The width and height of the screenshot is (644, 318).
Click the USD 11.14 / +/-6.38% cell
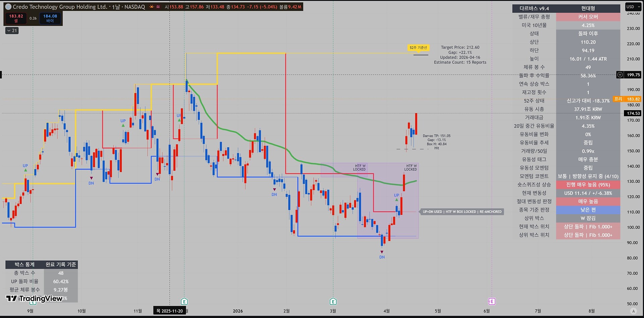coord(588,193)
